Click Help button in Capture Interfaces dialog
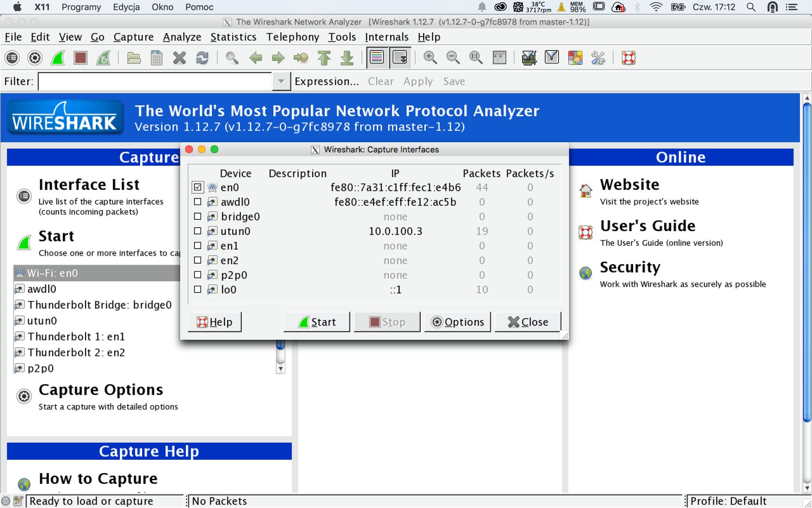812x508 pixels. pyautogui.click(x=214, y=322)
